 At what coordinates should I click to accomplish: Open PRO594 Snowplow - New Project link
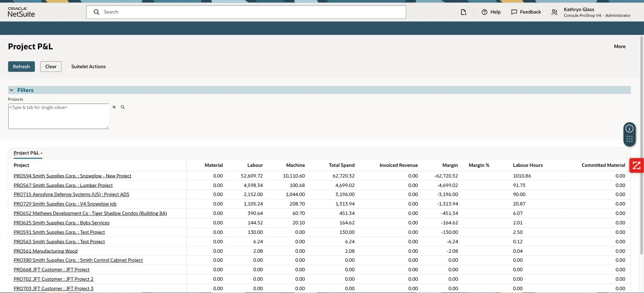[72, 176]
